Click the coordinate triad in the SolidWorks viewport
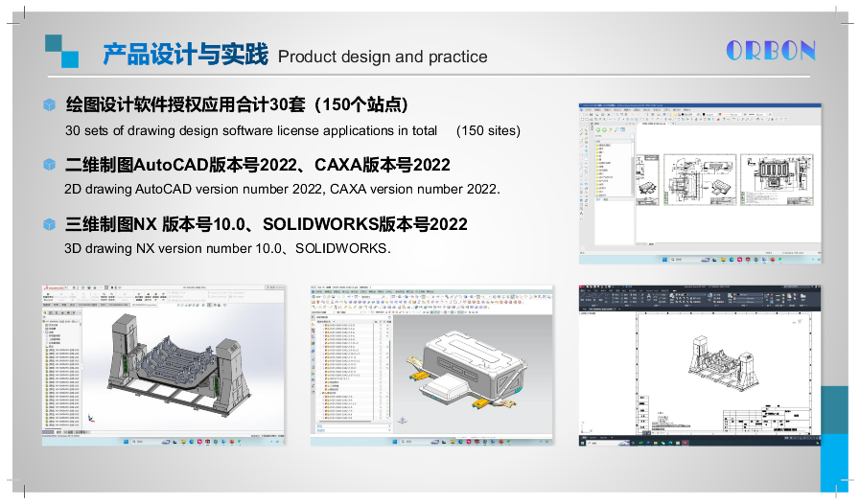This screenshot has width=860, height=504. [91, 420]
